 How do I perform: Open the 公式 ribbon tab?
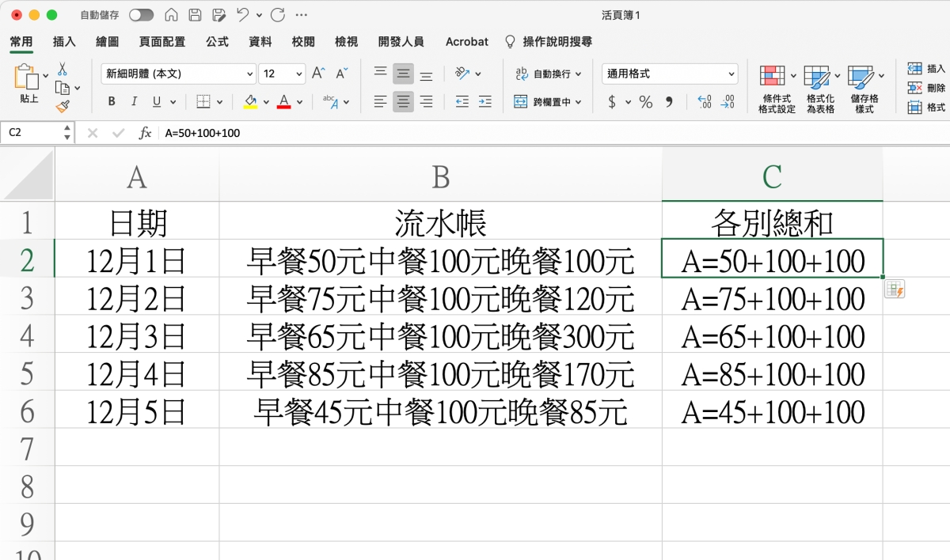[217, 42]
